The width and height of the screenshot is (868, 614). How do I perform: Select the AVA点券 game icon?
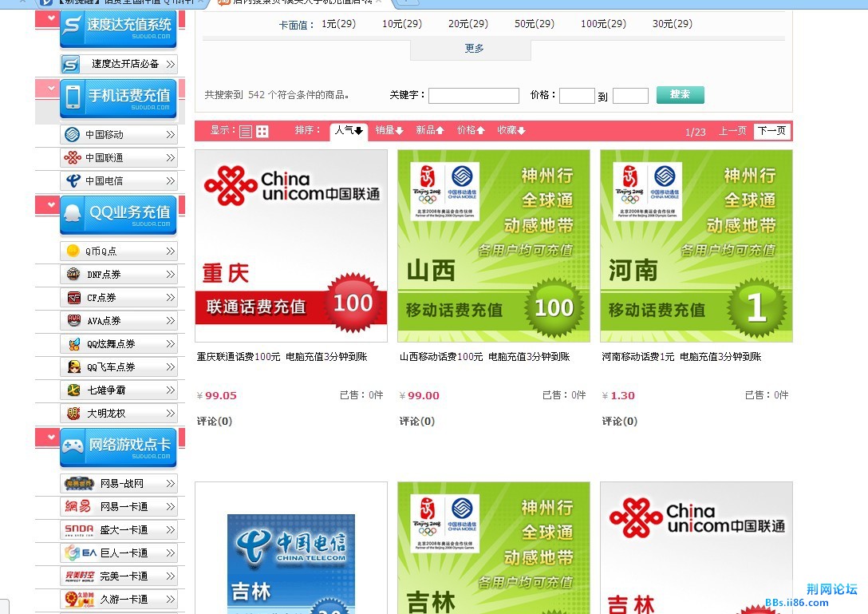[73, 320]
